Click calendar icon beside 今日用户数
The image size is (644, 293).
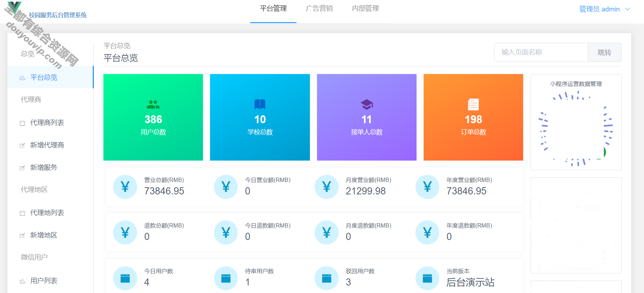125,278
